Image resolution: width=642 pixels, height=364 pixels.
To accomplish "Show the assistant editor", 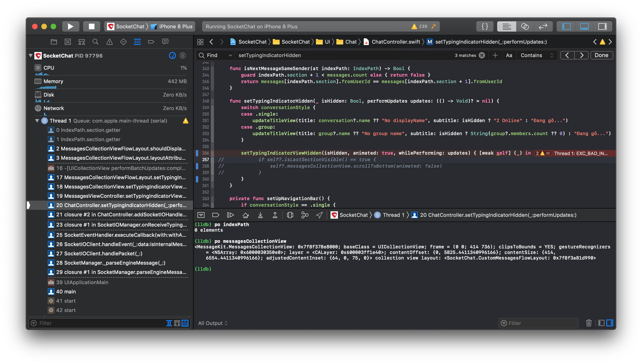I will [x=525, y=26].
